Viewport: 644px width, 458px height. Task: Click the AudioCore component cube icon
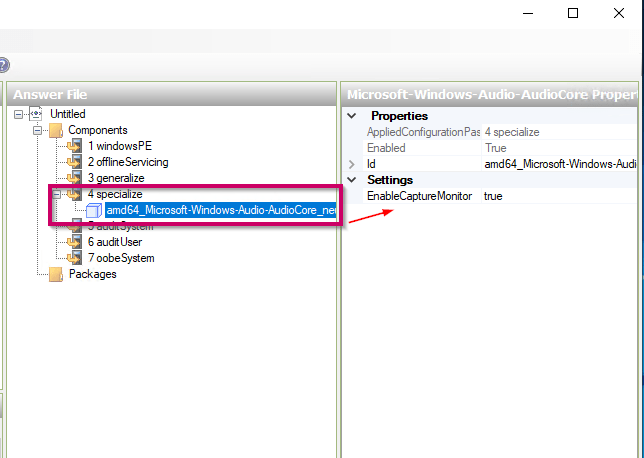(x=93, y=210)
